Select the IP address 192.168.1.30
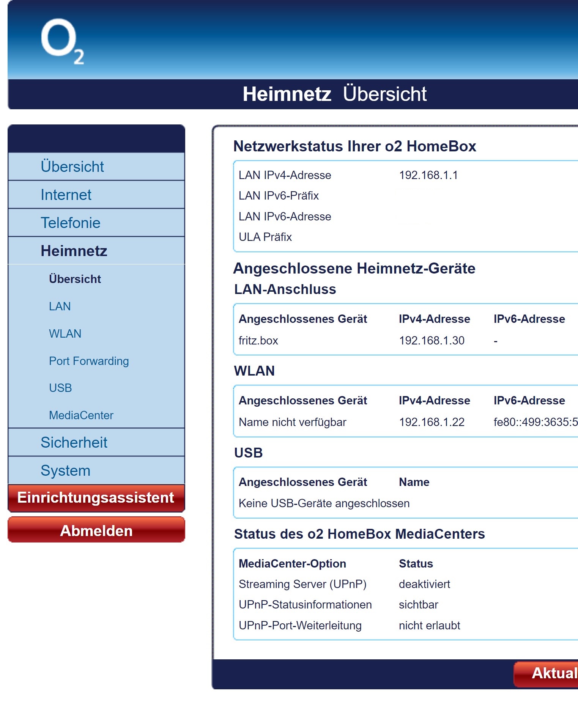The width and height of the screenshot is (578, 728). tap(432, 341)
